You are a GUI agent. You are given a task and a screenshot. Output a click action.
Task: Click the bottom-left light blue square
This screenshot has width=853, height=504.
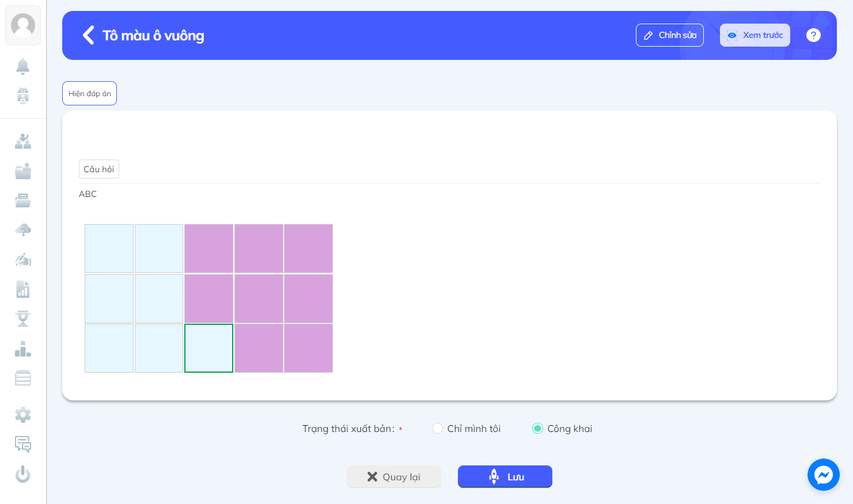[x=109, y=348]
